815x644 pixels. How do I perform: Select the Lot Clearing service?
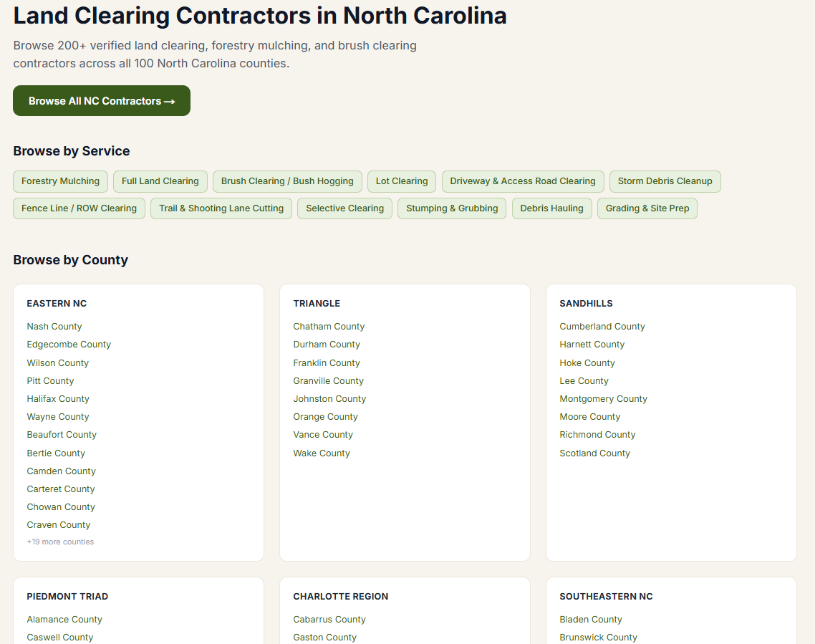click(x=401, y=181)
